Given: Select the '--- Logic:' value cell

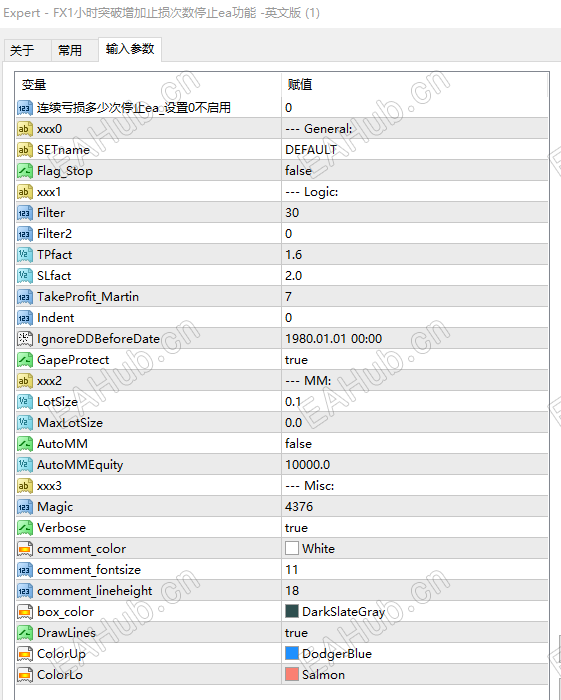Looking at the screenshot, I should click(415, 192).
